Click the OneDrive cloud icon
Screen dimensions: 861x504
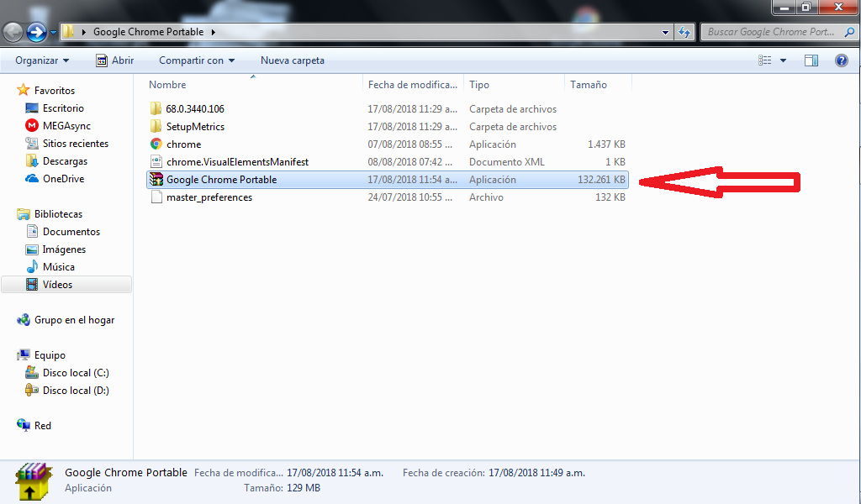(x=32, y=179)
